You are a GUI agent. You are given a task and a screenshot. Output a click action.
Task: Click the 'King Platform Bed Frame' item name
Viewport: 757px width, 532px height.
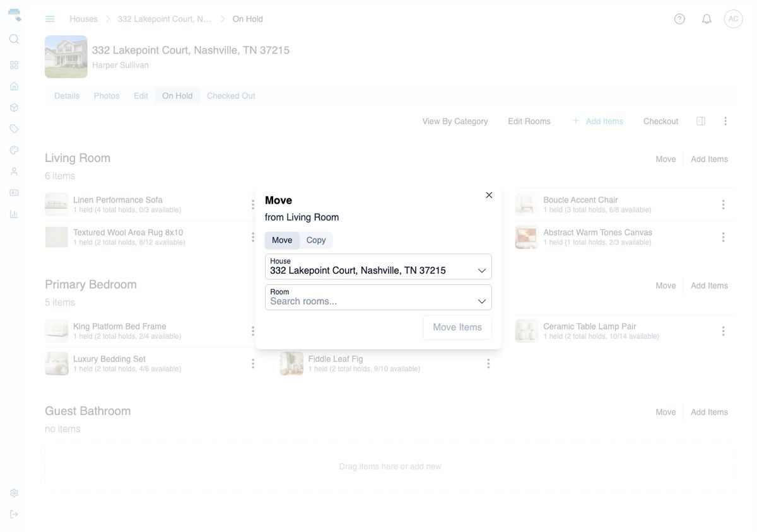(x=120, y=327)
